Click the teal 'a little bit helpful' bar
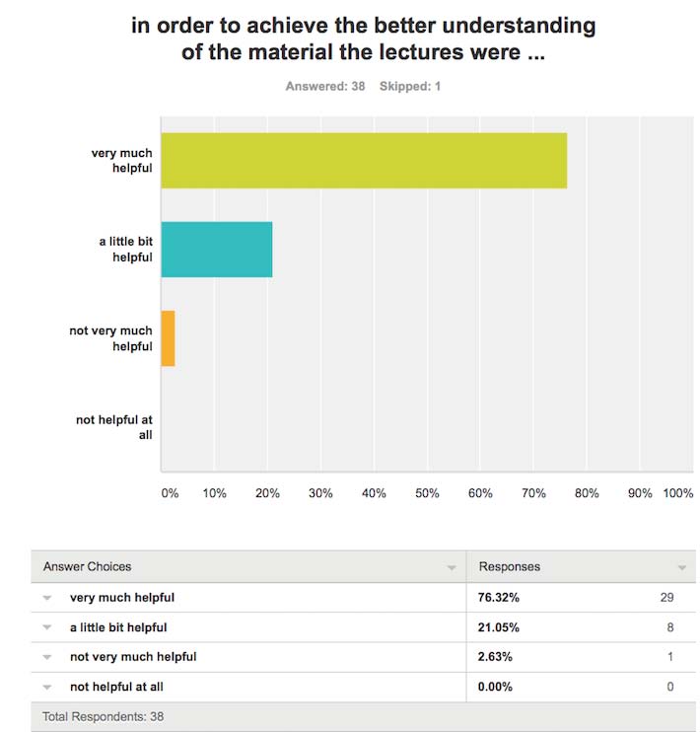This screenshot has width=700, height=732. click(x=216, y=250)
